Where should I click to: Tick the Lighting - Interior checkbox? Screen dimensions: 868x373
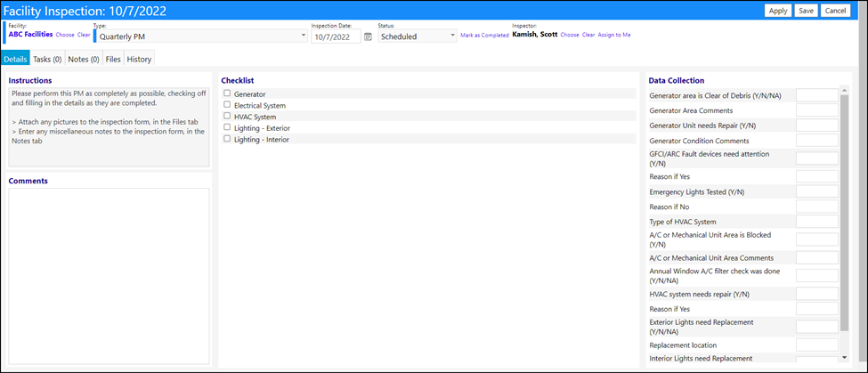[227, 139]
